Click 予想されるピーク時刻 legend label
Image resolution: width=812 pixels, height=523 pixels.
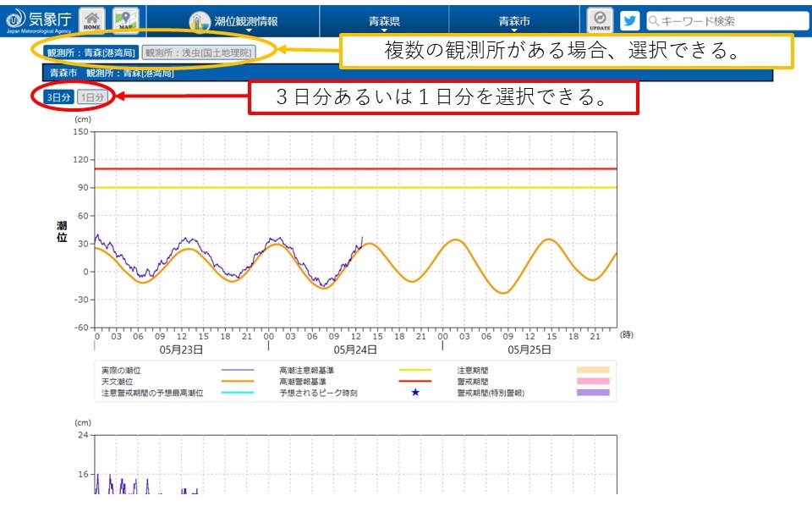pos(319,393)
